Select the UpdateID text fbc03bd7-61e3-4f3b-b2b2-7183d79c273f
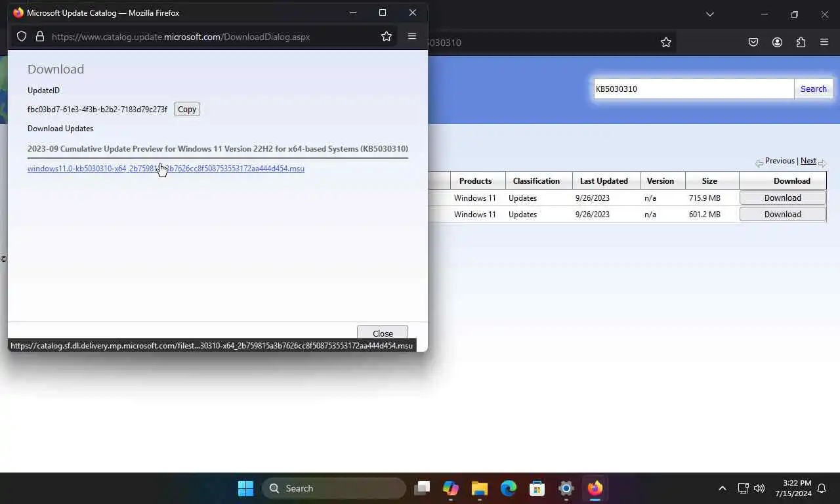The height and width of the screenshot is (504, 840). pos(97,110)
